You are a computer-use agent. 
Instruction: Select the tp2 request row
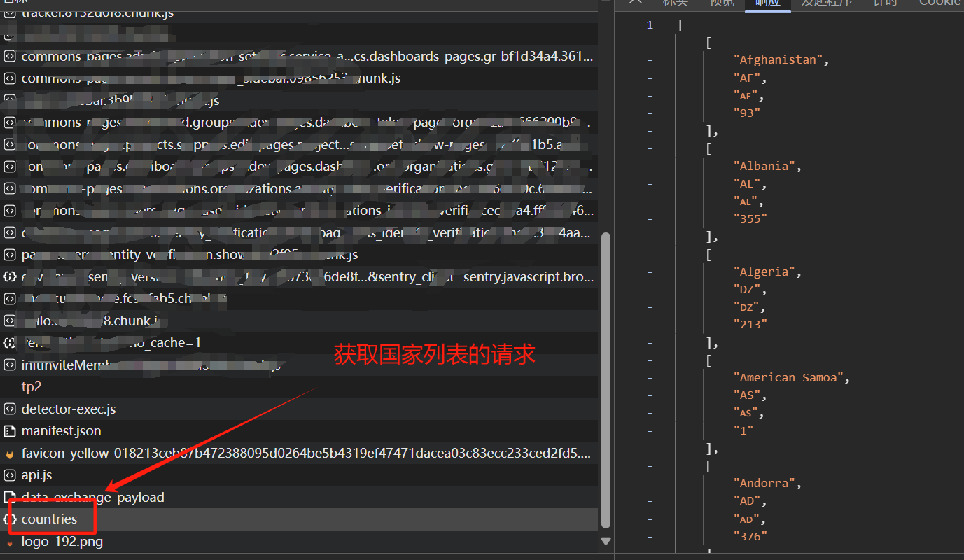pos(32,387)
